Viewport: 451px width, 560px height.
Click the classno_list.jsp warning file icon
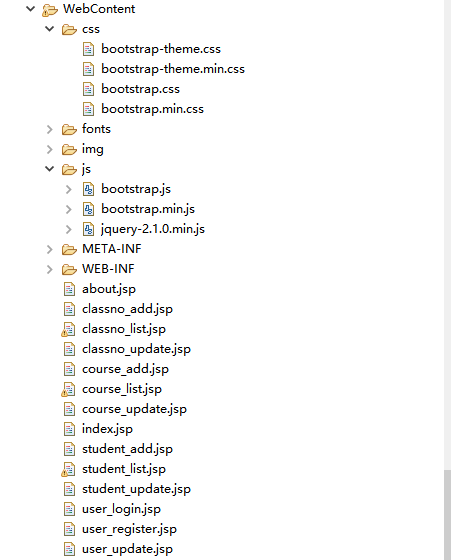pyautogui.click(x=68, y=329)
